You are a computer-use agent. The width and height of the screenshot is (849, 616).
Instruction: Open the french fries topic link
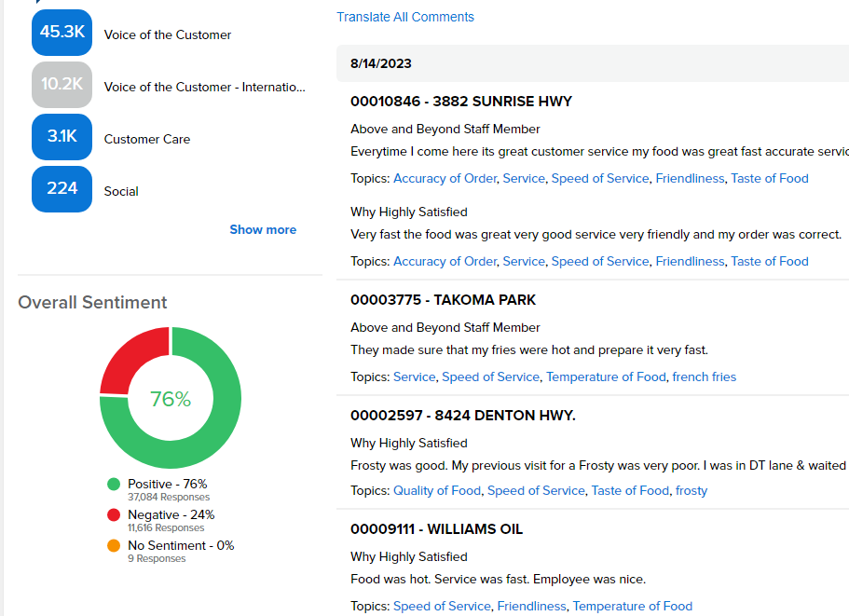click(x=704, y=376)
